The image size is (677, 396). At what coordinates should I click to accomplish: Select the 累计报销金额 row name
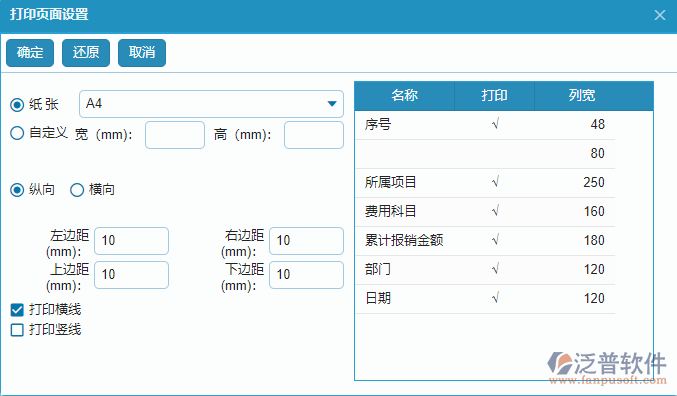[x=404, y=240]
